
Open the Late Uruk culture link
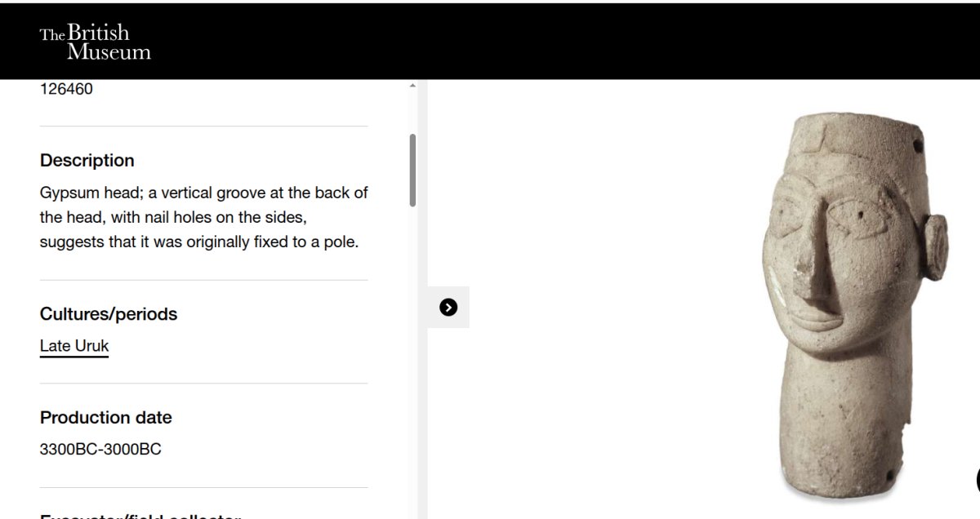pos(74,346)
